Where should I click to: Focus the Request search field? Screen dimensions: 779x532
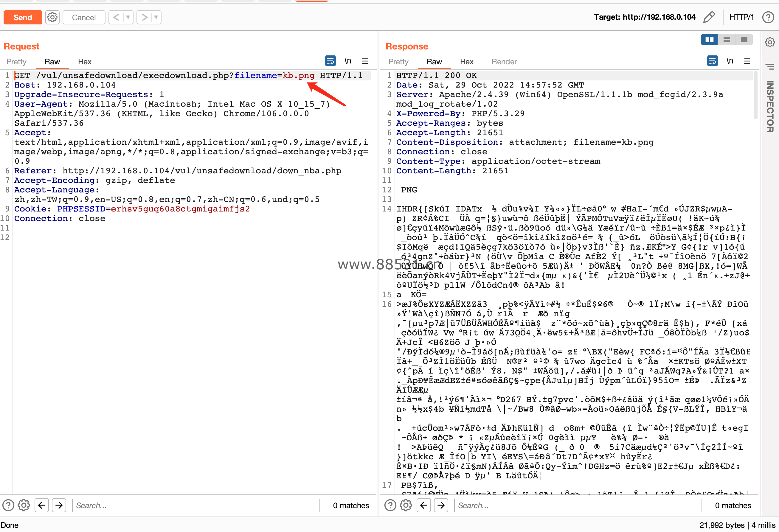196,505
